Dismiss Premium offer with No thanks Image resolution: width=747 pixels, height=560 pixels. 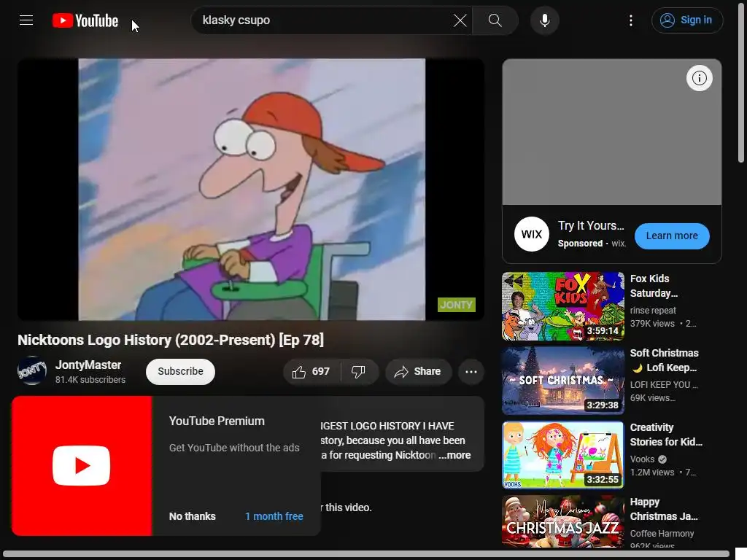(x=192, y=516)
